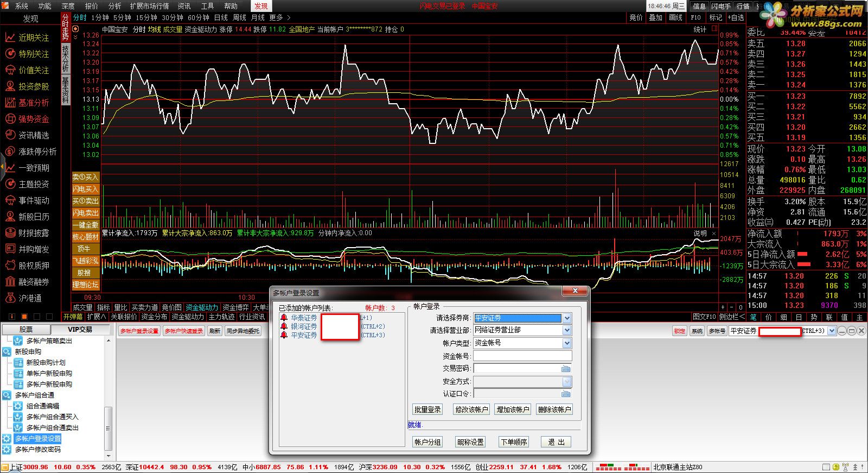
Task: Open 事件驱动 sidebar icon
Action: pos(10,200)
